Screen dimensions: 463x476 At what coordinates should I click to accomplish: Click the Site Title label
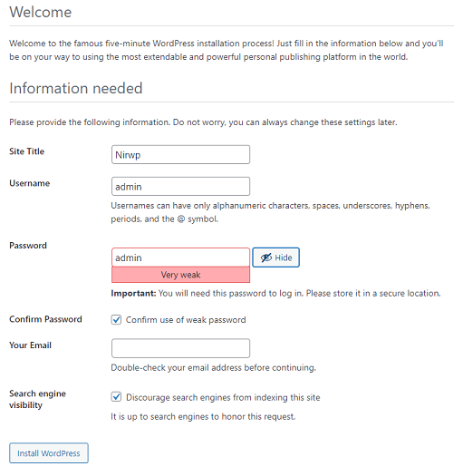click(x=26, y=151)
